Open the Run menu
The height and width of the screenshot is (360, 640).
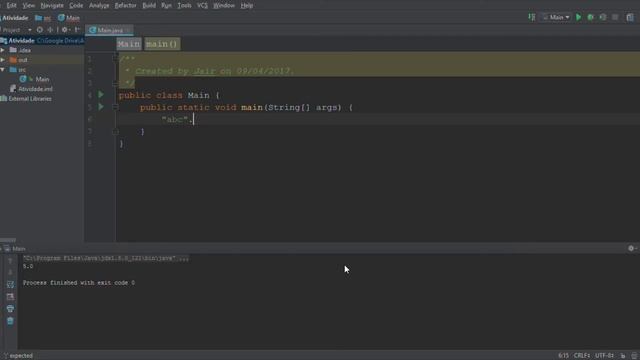pos(166,6)
